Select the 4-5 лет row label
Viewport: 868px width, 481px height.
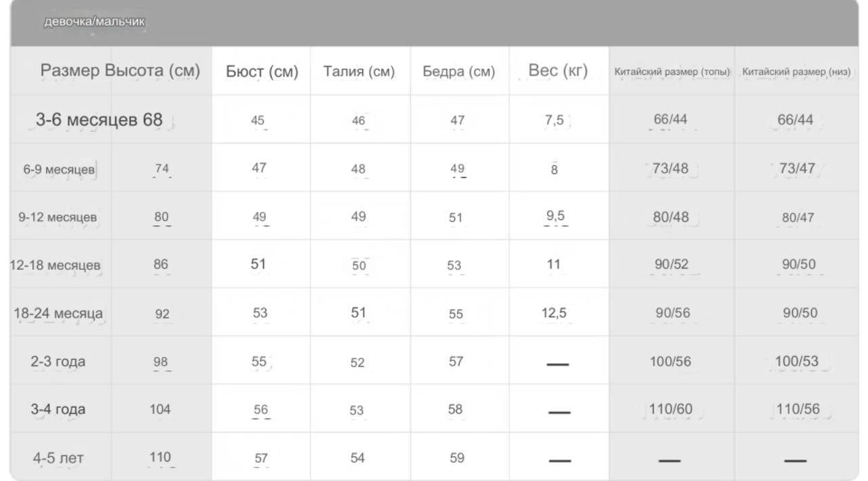click(x=58, y=459)
